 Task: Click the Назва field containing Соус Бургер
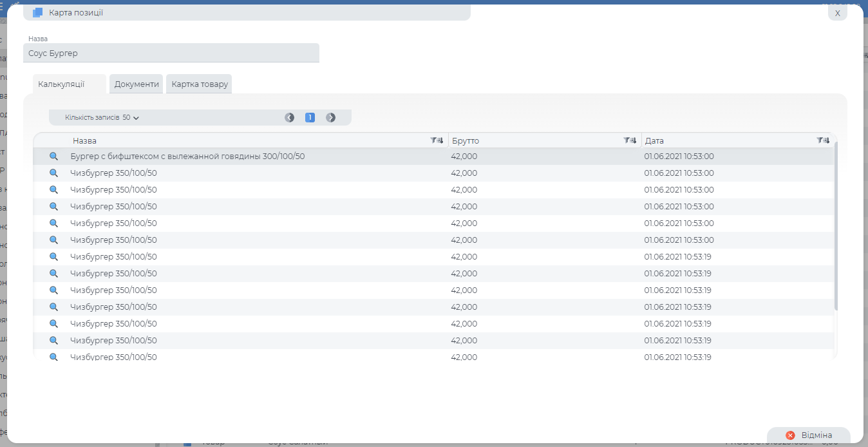point(171,53)
